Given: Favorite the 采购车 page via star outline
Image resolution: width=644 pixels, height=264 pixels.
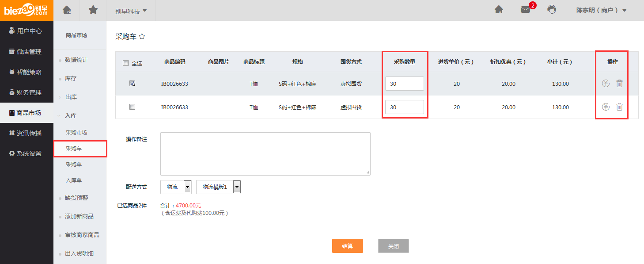Looking at the screenshot, I should click(142, 37).
